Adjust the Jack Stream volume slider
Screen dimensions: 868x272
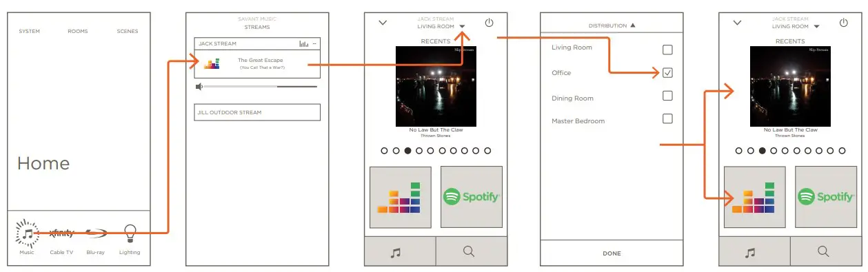click(261, 87)
